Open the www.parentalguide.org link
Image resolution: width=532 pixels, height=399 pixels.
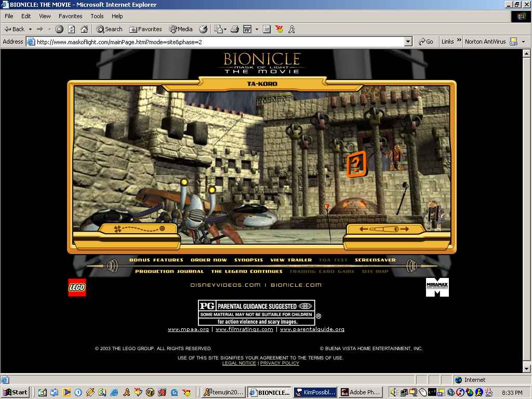coord(312,329)
